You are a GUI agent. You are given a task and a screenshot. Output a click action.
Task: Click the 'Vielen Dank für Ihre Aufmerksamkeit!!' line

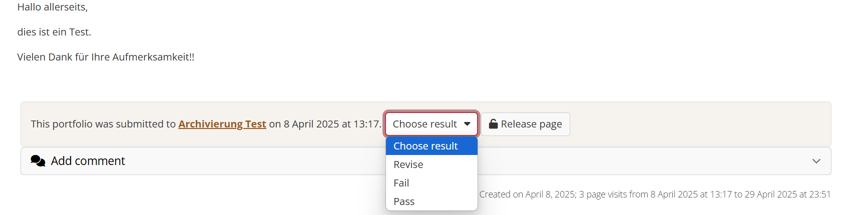tap(106, 57)
